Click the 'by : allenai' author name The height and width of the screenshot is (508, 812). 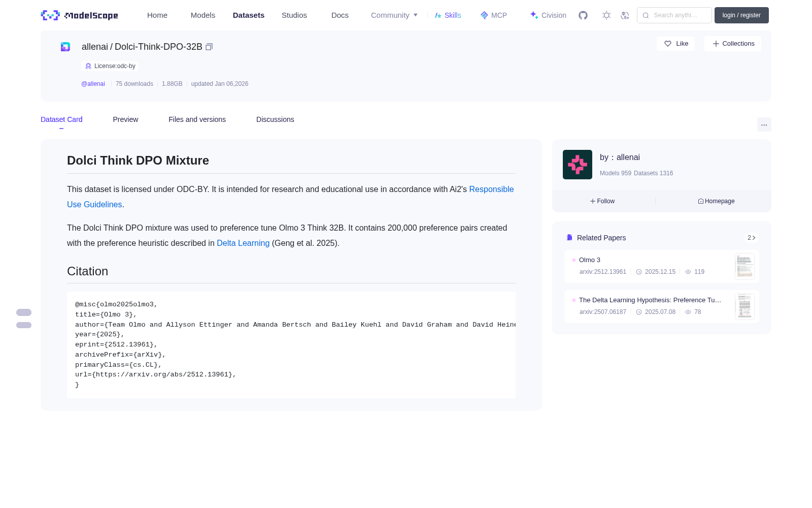[620, 157]
